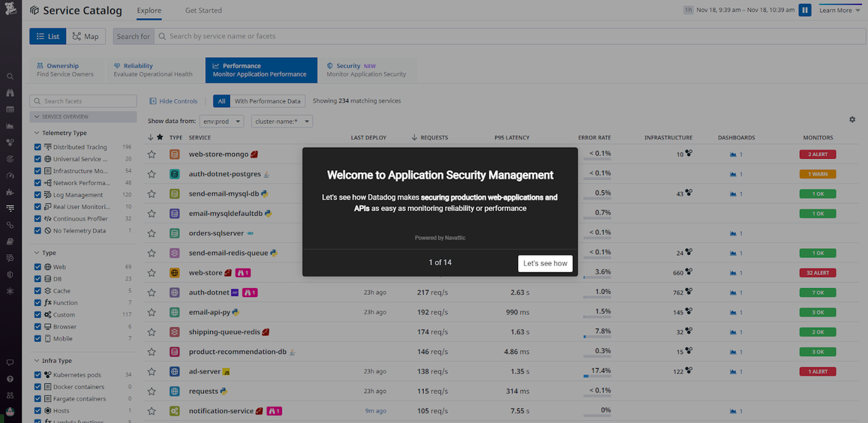Open the binoculars icon in sidebar
868x423 pixels.
coord(10,93)
